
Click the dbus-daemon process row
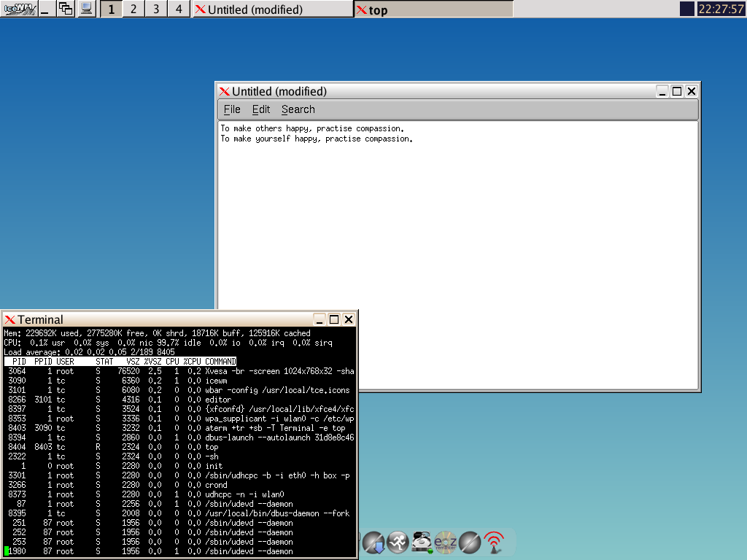(x=179, y=513)
